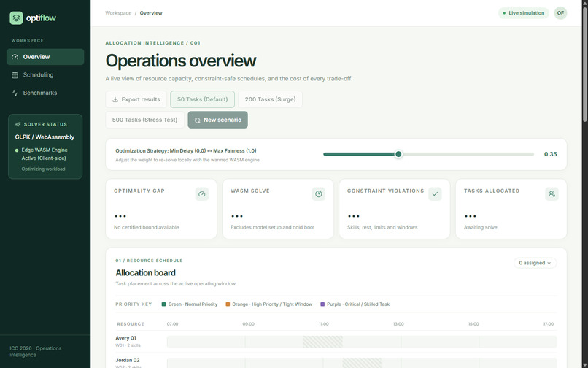Select the 200 Tasks (Surge) scenario
Viewport: 588px width, 368px height.
pyautogui.click(x=270, y=99)
